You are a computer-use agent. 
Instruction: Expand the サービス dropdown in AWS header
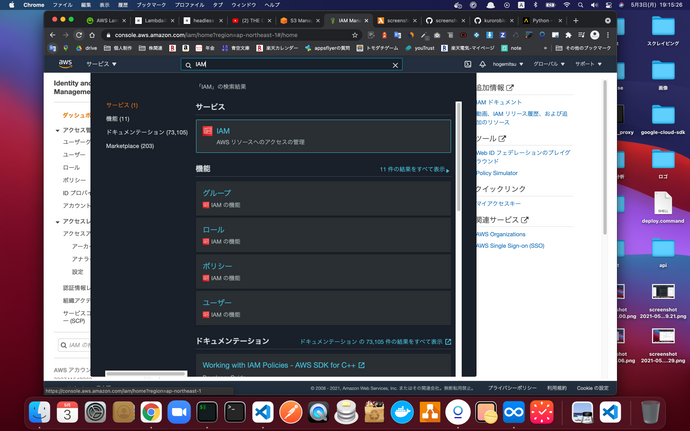click(101, 64)
